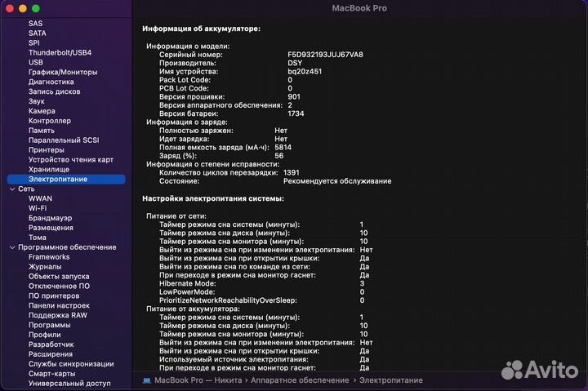This screenshot has width=588, height=391.
Task: Select Графика/Мониторы in the sidebar
Action: (63, 72)
